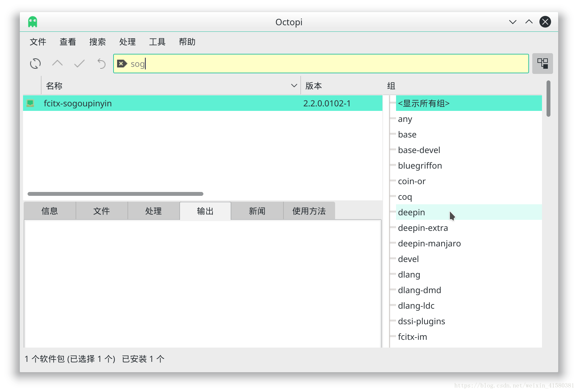
Task: Select the 'deepin-extra' group
Action: pyautogui.click(x=469, y=228)
